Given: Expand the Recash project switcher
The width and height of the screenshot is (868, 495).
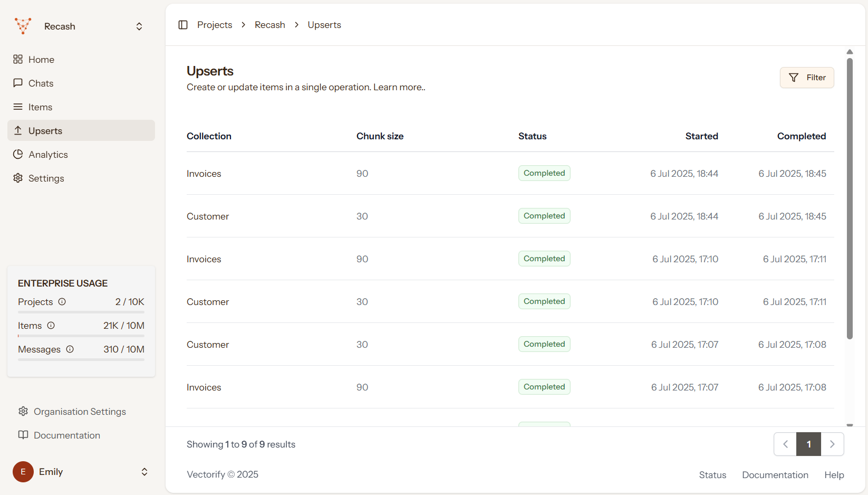Looking at the screenshot, I should coord(139,26).
